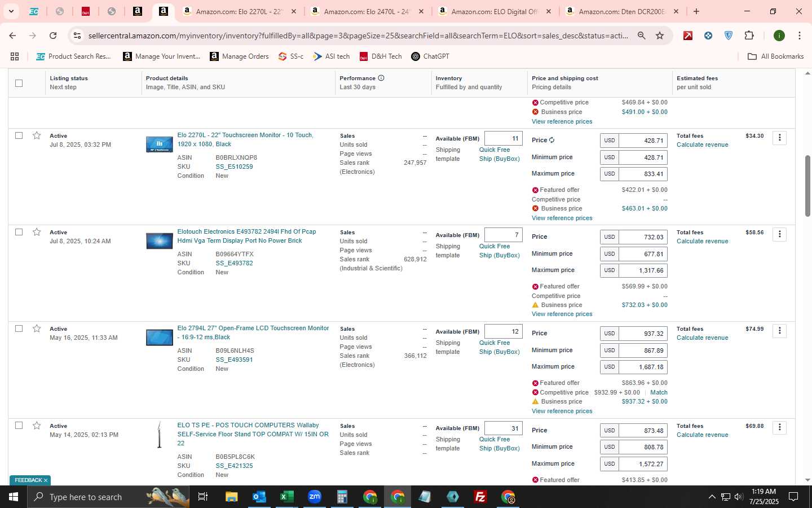Open FileZilla from the taskbar
812x508 pixels.
pyautogui.click(x=480, y=497)
